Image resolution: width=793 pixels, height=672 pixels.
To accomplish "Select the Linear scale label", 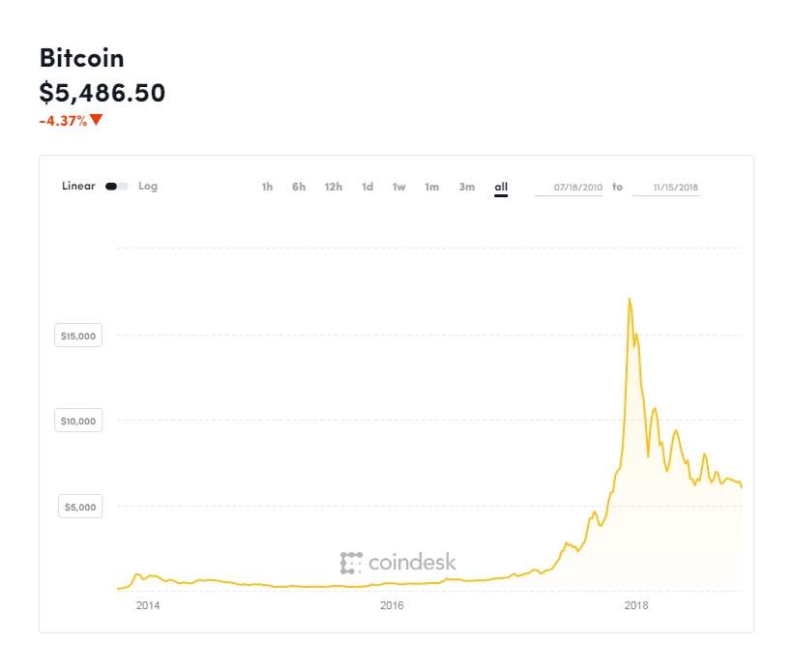I will click(x=78, y=186).
